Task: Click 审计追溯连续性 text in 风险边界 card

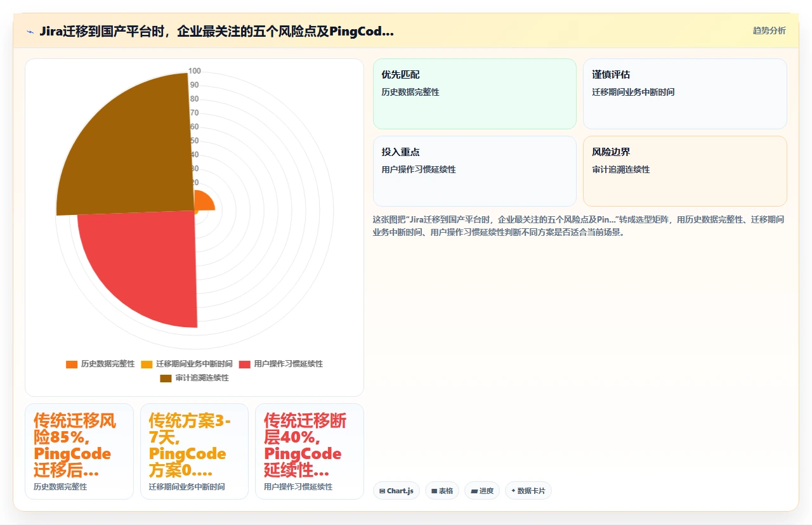Action: click(x=621, y=169)
